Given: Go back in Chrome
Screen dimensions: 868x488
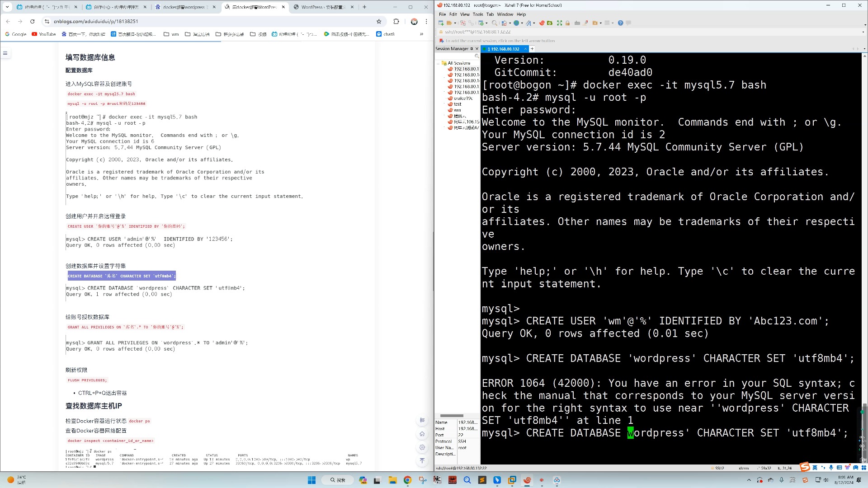Looking at the screenshot, I should 8,21.
